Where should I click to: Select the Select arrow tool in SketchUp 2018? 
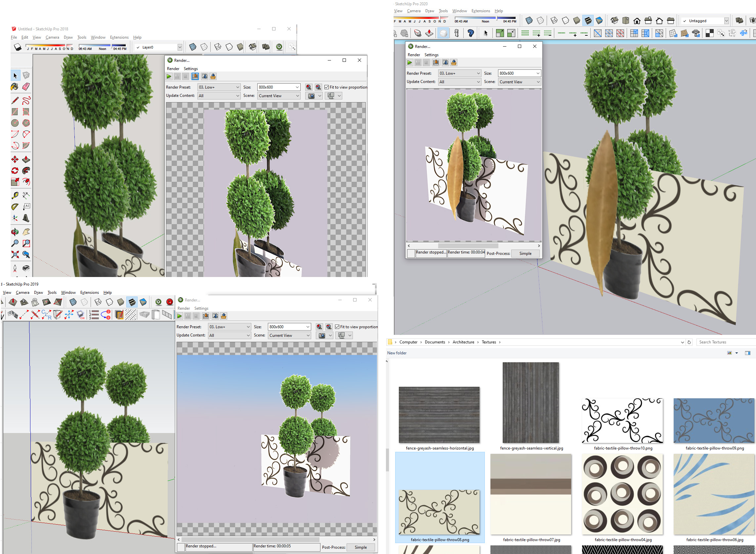click(15, 75)
